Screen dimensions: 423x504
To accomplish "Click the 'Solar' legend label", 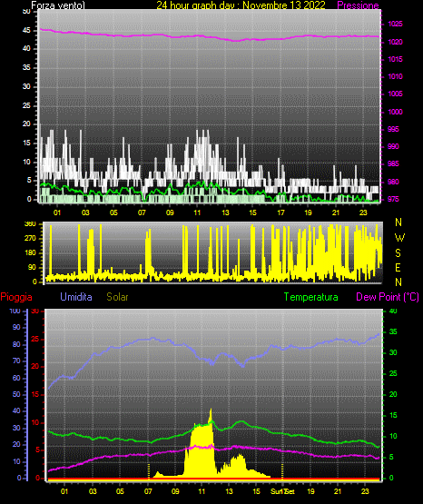I will point(117,297).
